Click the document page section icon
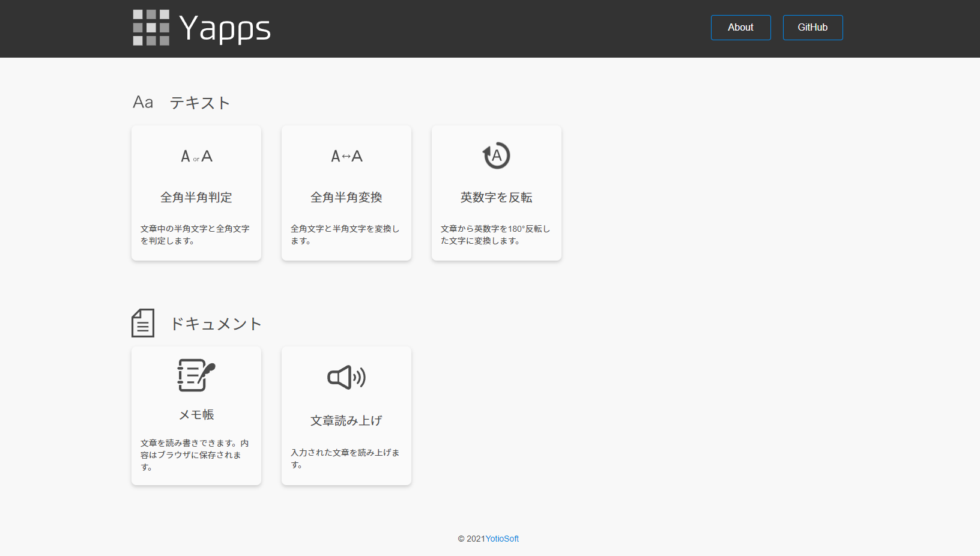Viewport: 980px width, 556px height. click(143, 323)
